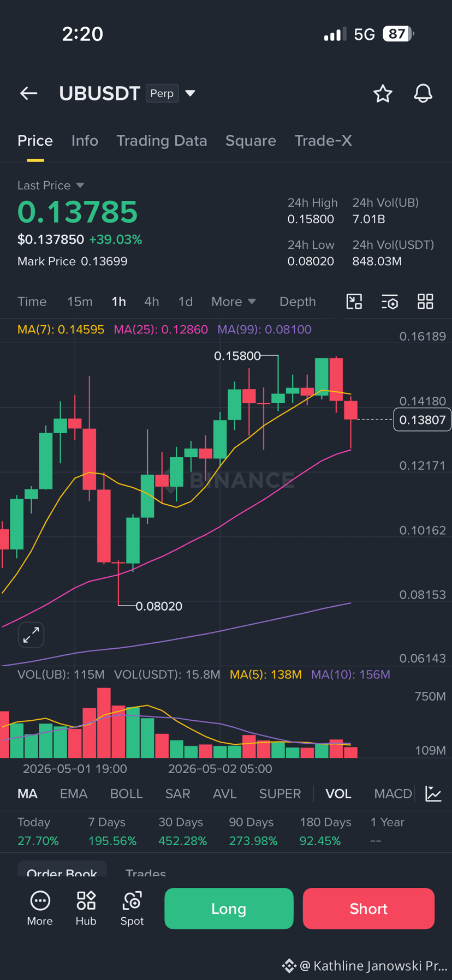Tap the 0.08020 low marker on chart
Viewport: 452px width, 980px height.
159,606
